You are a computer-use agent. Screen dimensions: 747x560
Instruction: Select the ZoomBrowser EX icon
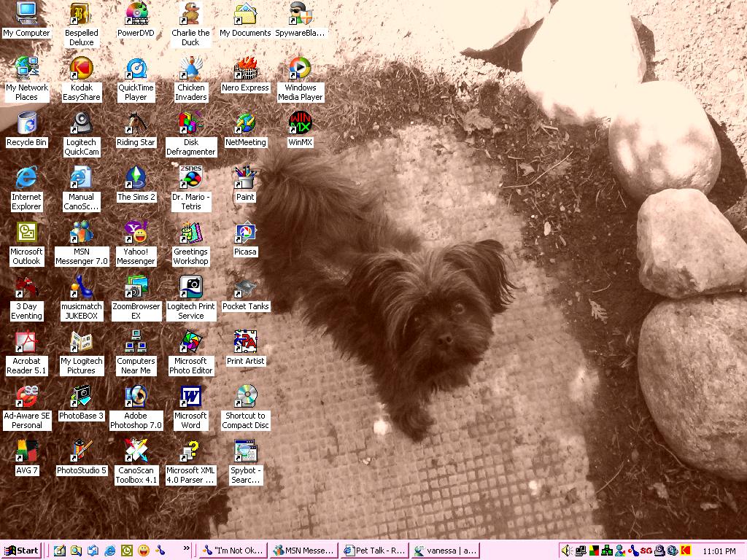coord(136,298)
